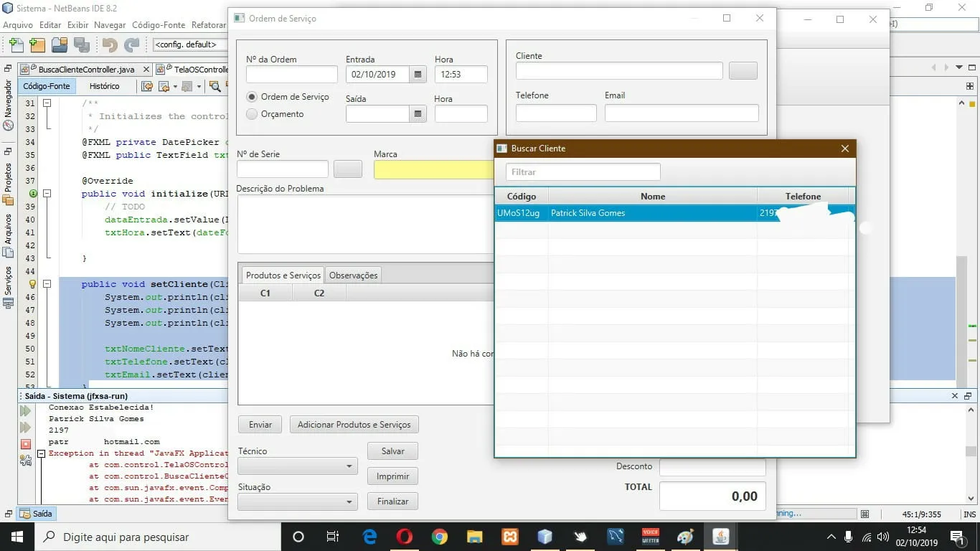Image resolution: width=980 pixels, height=551 pixels.
Task: Click the New File toolbar icon
Action: tap(15, 44)
